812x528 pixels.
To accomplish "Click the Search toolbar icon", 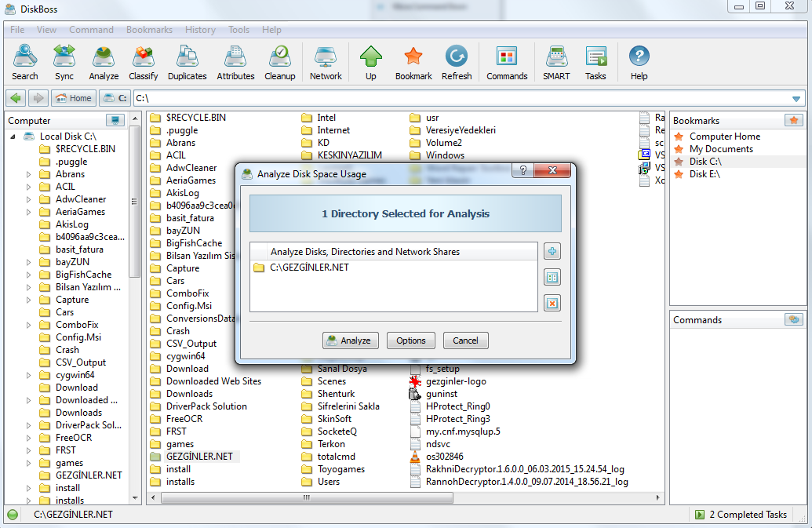I will [24, 63].
